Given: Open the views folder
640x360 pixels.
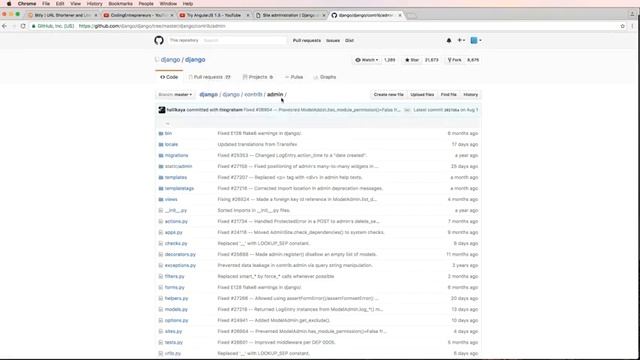Looking at the screenshot, I should pyautogui.click(x=171, y=200).
